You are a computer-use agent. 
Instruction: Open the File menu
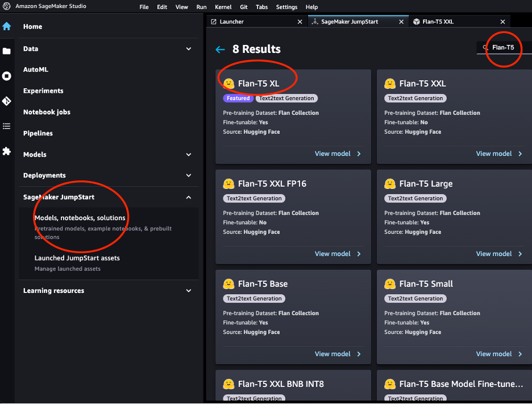coord(144,7)
